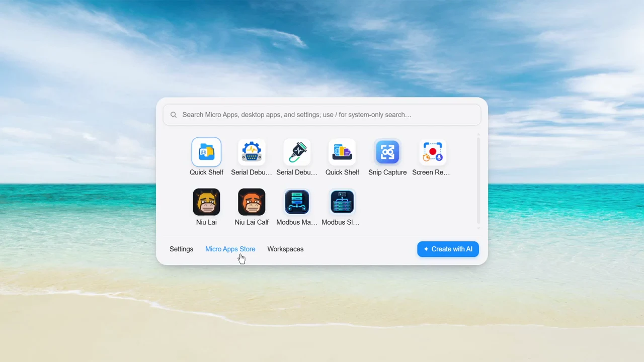This screenshot has width=644, height=362.
Task: Open the Snip Capture app
Action: pos(387,152)
